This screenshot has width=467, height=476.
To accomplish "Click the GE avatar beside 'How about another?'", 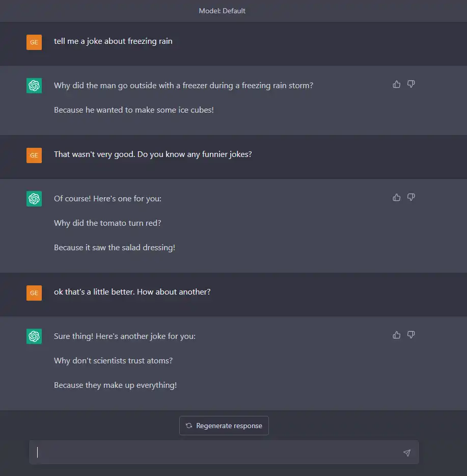I will click(x=34, y=293).
